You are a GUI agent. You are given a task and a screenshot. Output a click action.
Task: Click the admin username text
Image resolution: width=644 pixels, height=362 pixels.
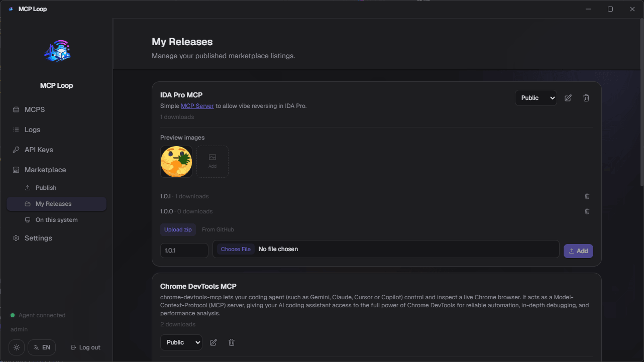point(19,329)
